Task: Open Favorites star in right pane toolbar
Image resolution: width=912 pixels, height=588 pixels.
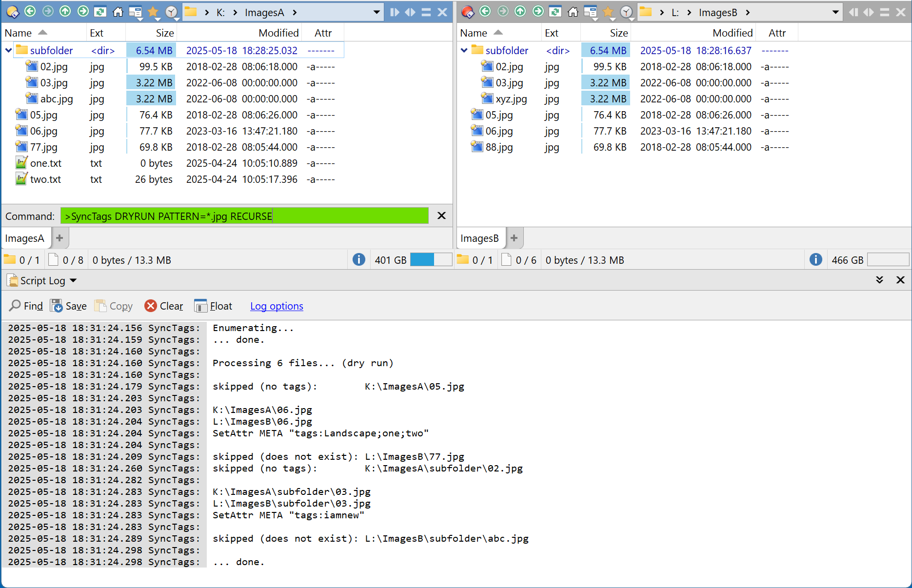Action: coord(608,12)
